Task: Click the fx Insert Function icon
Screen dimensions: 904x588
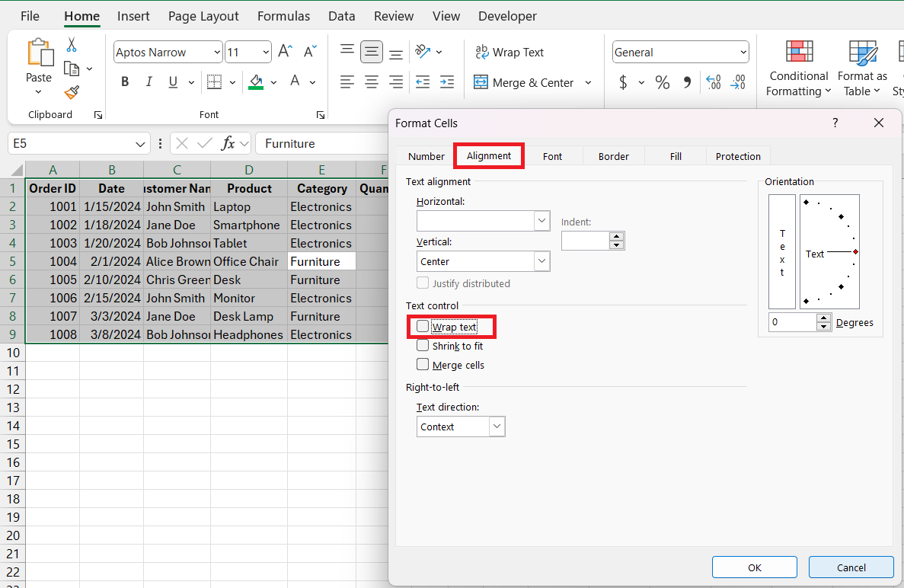Action: pos(228,143)
